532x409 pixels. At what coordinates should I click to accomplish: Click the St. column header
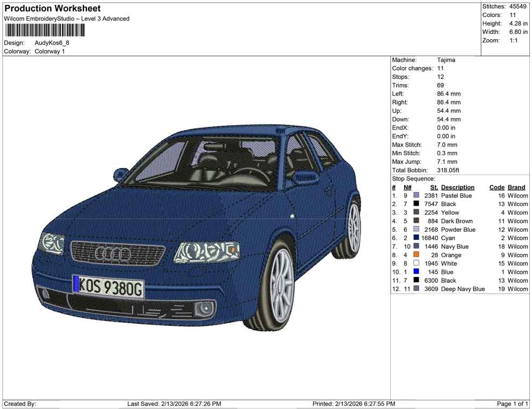coord(434,187)
